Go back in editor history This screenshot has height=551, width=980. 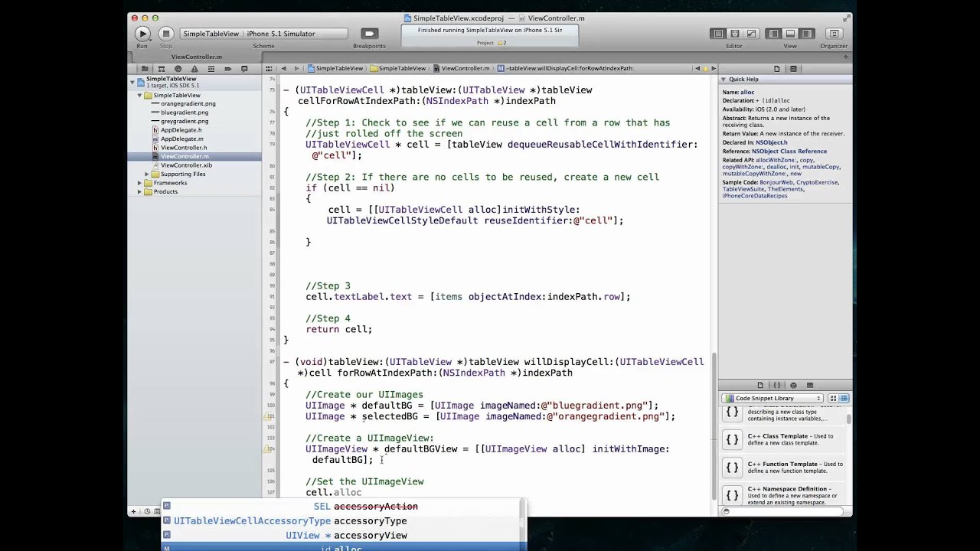pyautogui.click(x=284, y=69)
